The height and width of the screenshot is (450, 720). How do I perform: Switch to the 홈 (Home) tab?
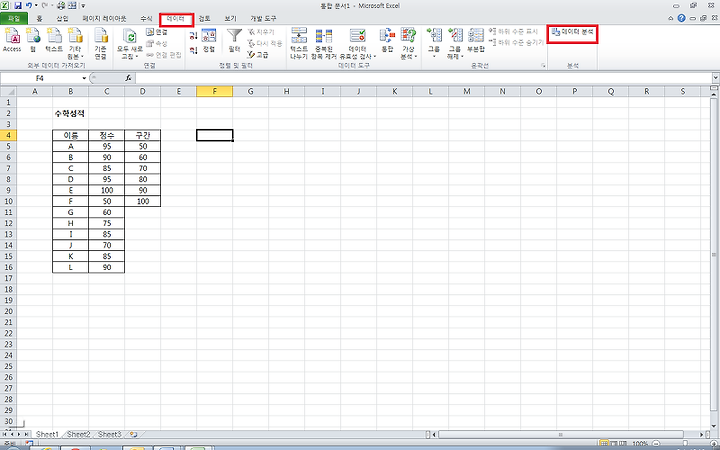pos(39,19)
